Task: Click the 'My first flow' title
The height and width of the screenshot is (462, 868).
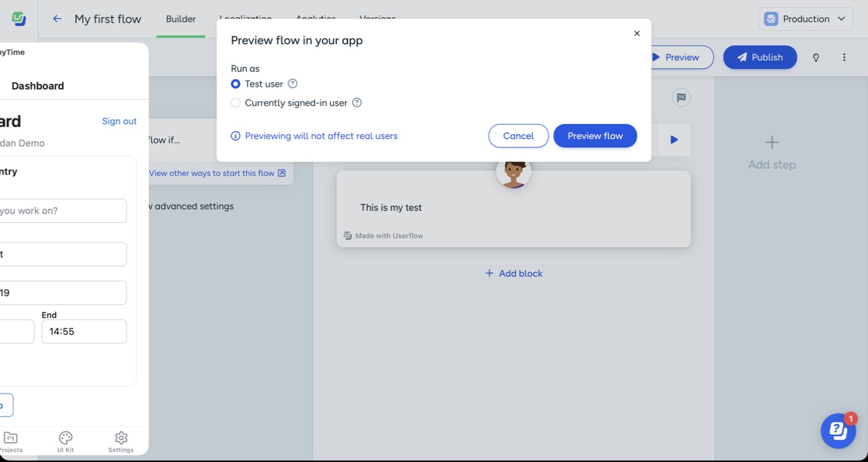Action: (x=108, y=19)
